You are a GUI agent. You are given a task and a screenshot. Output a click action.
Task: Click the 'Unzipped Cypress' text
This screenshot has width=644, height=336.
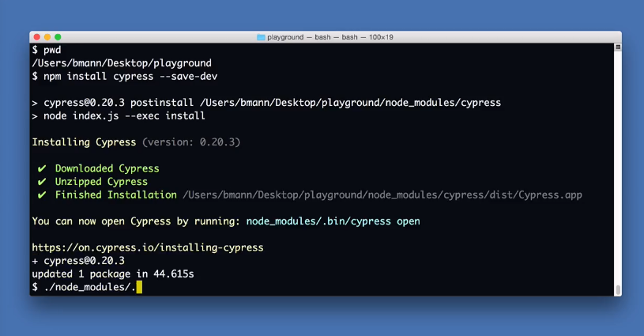pyautogui.click(x=101, y=182)
